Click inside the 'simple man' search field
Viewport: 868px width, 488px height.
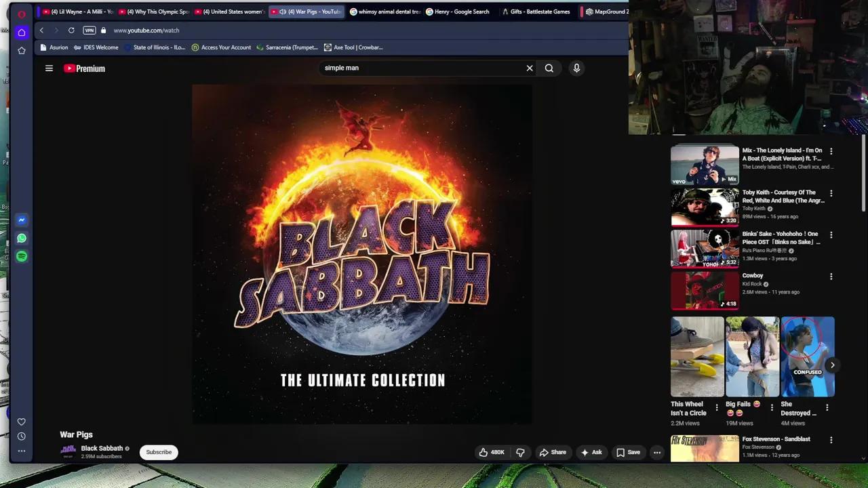[x=407, y=68]
